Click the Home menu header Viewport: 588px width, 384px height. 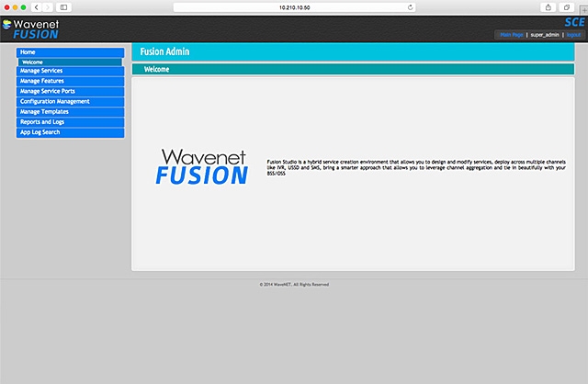(70, 52)
